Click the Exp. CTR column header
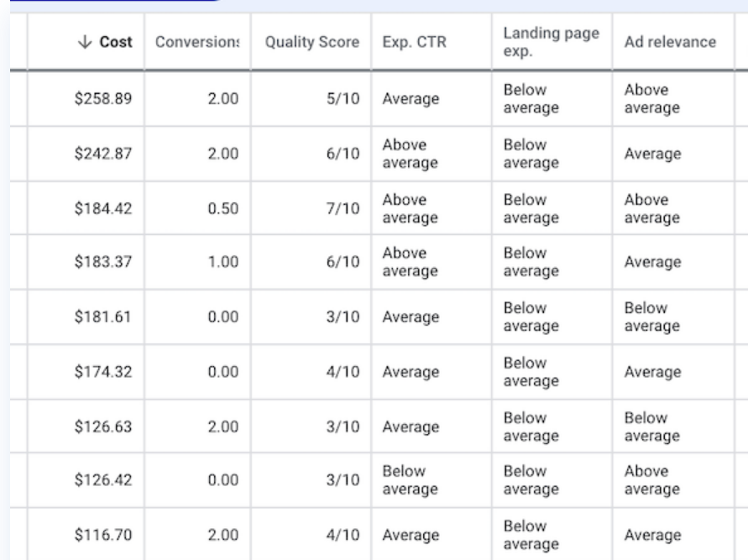Viewport: 748px width, 560px height. click(414, 42)
